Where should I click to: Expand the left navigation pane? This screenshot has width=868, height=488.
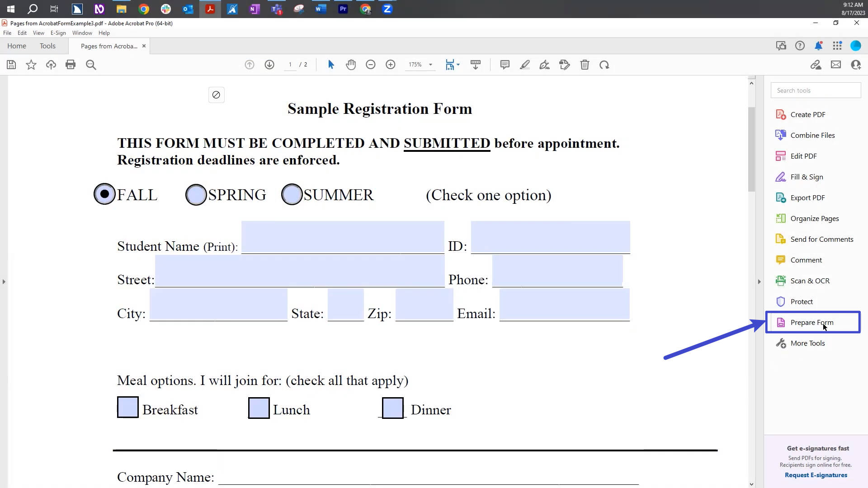[x=4, y=282]
